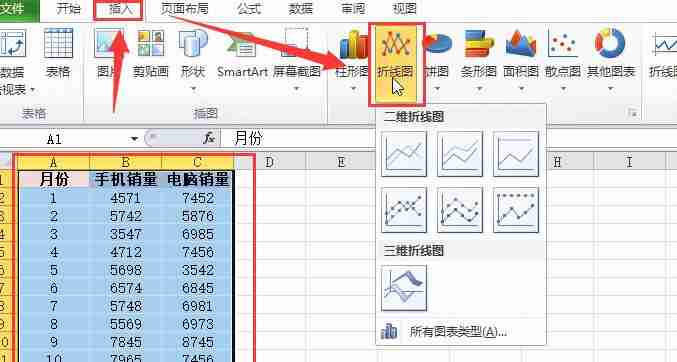Viewport: 677px width, 362px height.
Task: Open the Name Box dropdown arrow
Action: tap(134, 139)
